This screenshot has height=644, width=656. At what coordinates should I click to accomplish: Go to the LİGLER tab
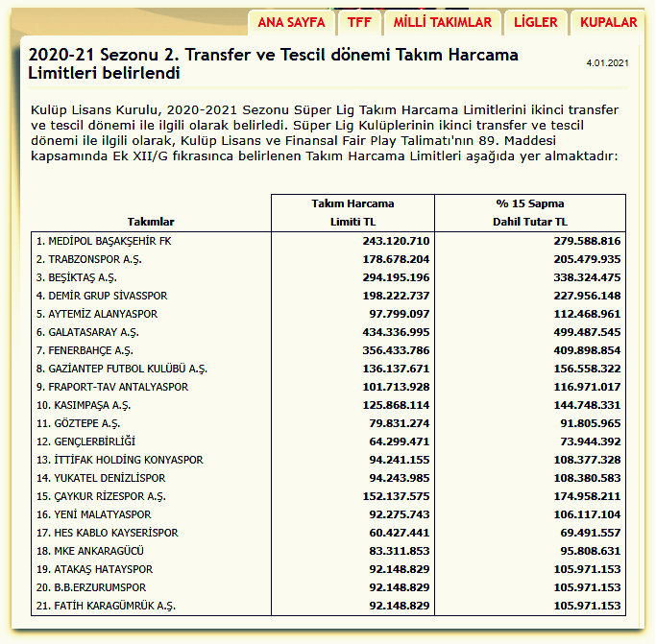click(536, 22)
